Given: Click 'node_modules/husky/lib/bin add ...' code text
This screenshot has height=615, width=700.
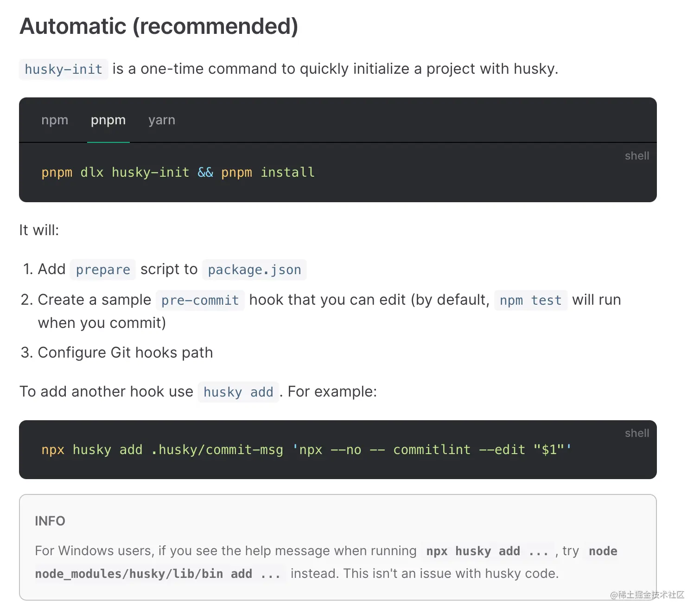Looking at the screenshot, I should pos(158,574).
